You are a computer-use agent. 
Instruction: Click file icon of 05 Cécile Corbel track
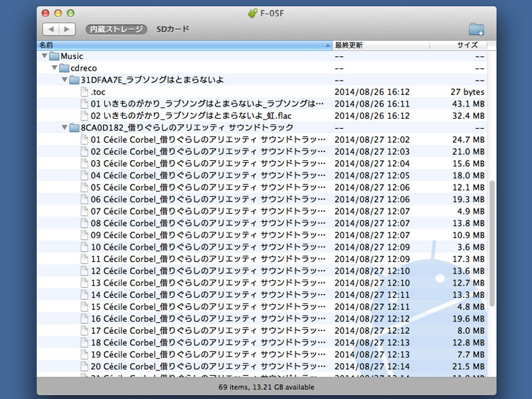pos(84,187)
